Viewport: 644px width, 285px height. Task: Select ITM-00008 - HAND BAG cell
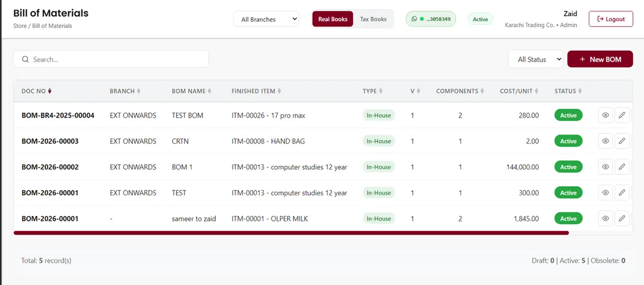(x=268, y=141)
